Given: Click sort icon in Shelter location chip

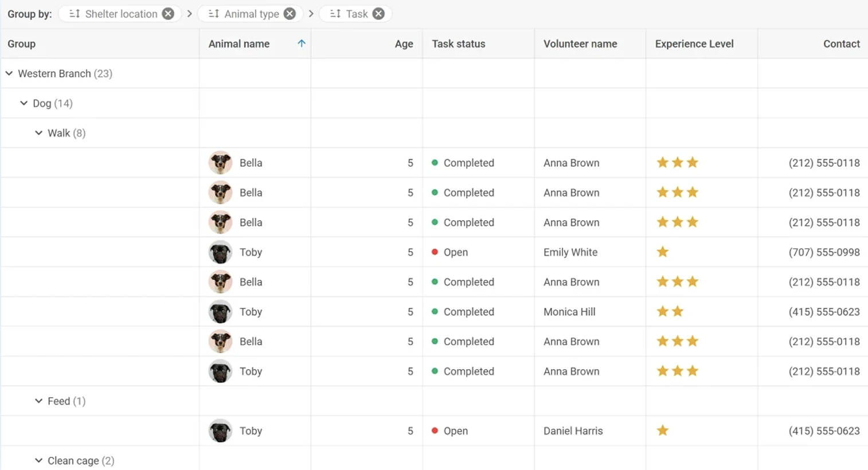Looking at the screenshot, I should pyautogui.click(x=75, y=14).
